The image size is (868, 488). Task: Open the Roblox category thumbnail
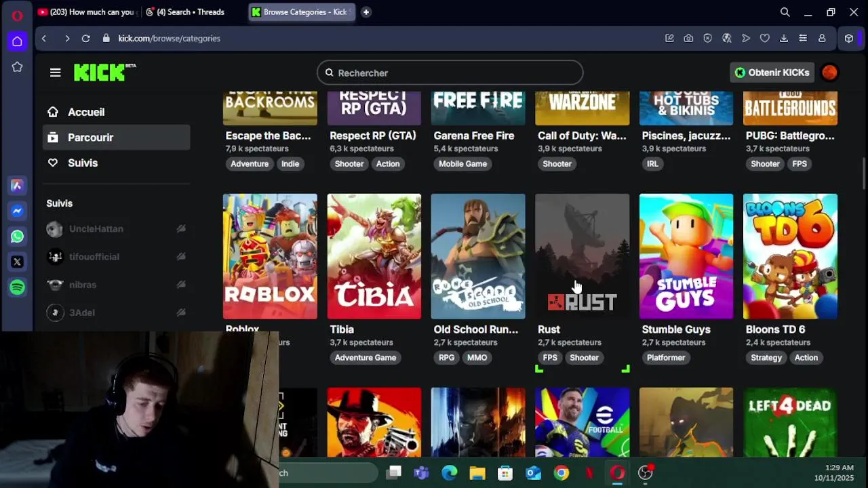coord(270,256)
